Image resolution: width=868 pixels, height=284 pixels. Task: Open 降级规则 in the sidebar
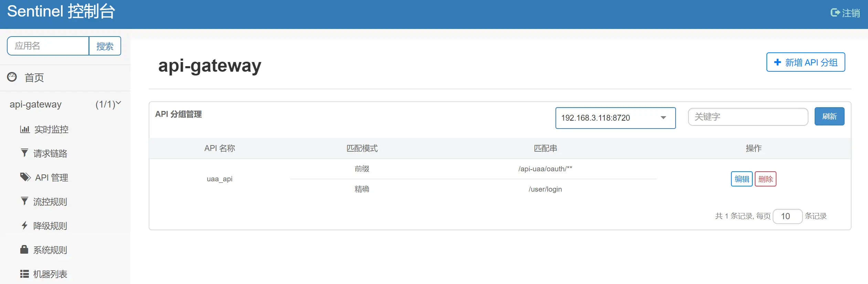point(50,226)
